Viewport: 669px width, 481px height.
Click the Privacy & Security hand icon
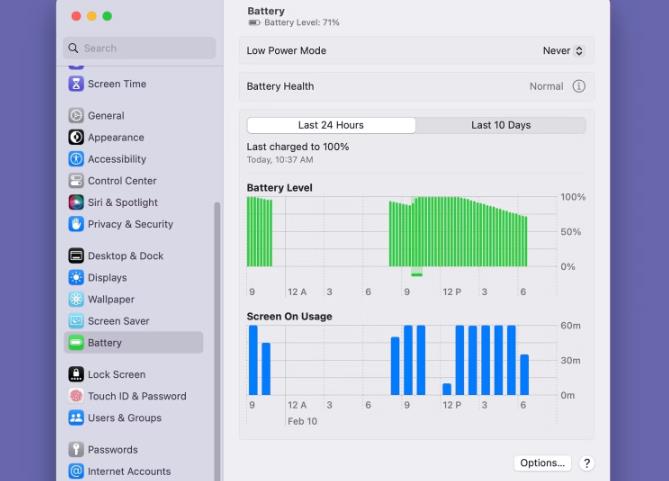click(76, 224)
